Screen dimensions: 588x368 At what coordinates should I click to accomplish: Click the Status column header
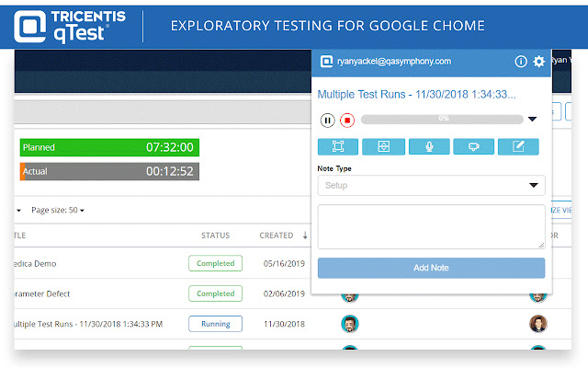click(x=215, y=236)
